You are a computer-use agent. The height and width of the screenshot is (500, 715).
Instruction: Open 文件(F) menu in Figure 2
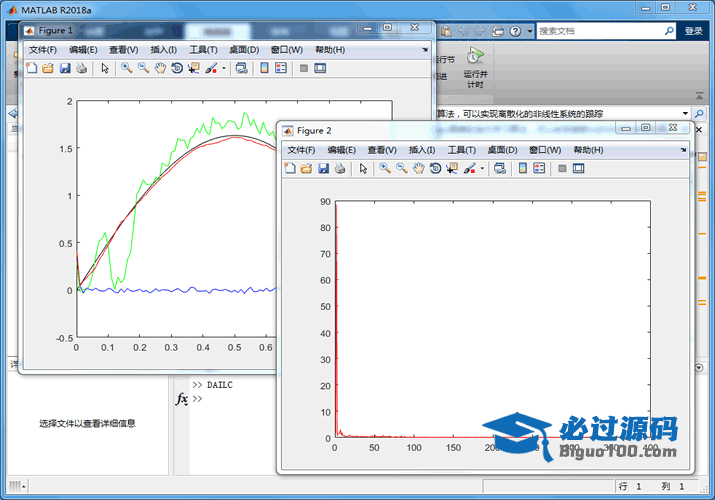301,150
